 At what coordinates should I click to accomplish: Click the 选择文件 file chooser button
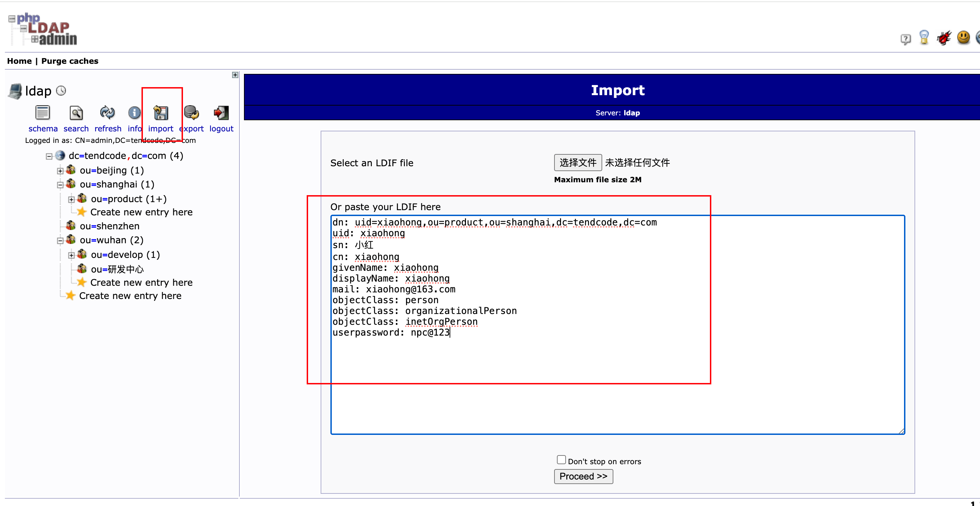click(577, 162)
